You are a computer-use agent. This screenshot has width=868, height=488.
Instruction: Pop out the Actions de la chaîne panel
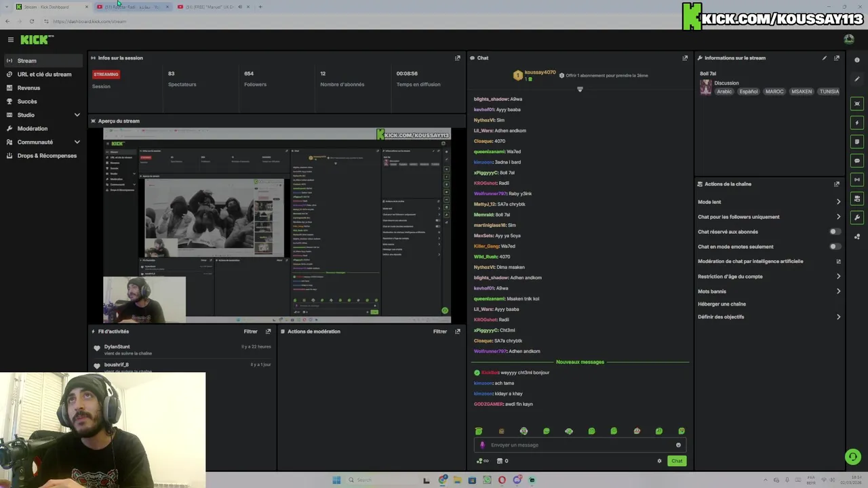837,184
